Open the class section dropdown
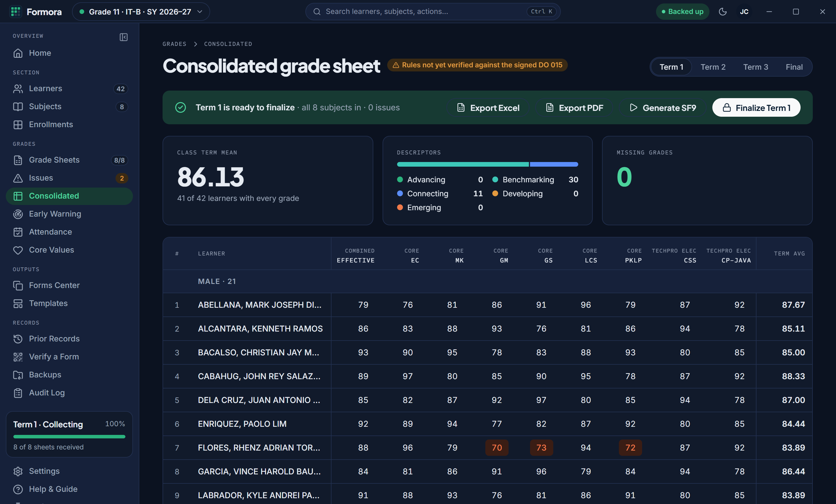Image resolution: width=836 pixels, height=504 pixels. (141, 12)
